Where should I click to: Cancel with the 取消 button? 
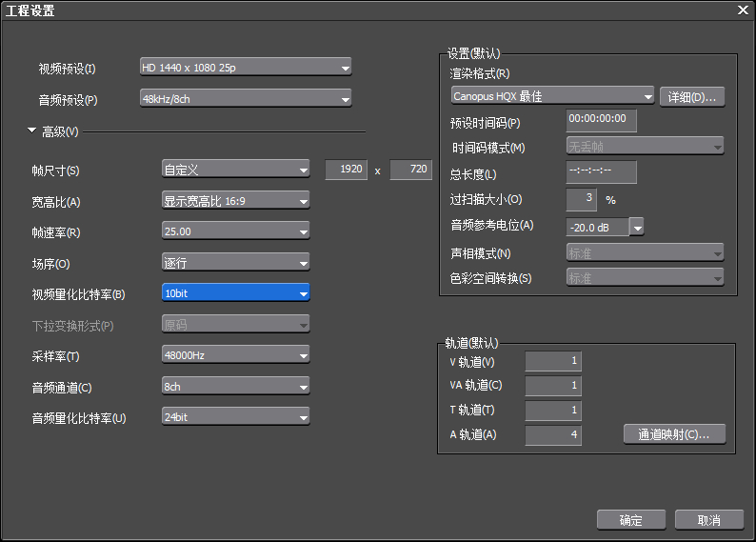coord(709,520)
